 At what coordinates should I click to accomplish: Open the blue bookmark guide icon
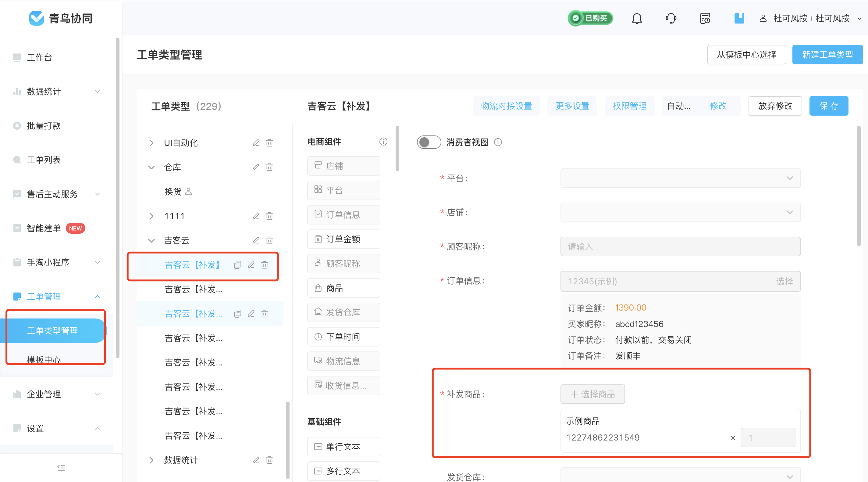(x=739, y=18)
